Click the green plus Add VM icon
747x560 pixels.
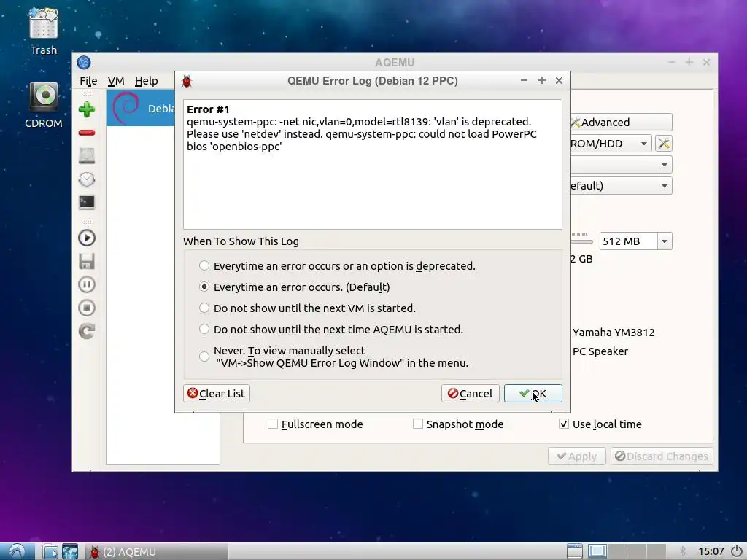(87, 109)
